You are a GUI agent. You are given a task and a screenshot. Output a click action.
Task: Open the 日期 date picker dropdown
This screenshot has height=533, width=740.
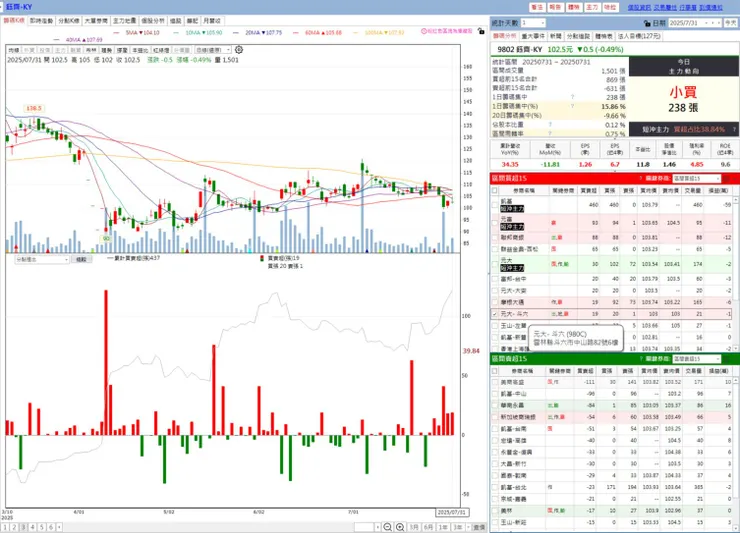pos(707,23)
